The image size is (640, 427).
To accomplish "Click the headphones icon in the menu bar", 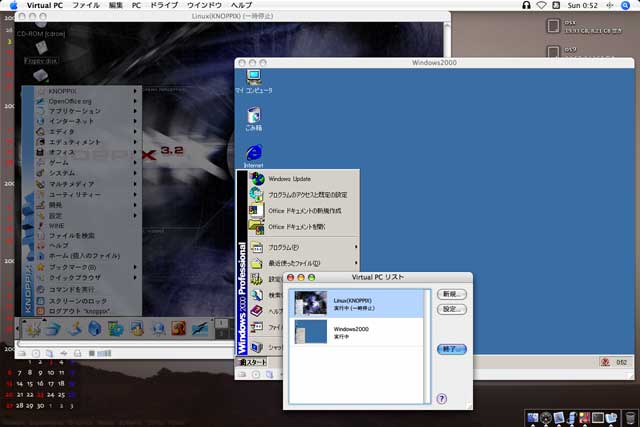I will coord(526,5).
